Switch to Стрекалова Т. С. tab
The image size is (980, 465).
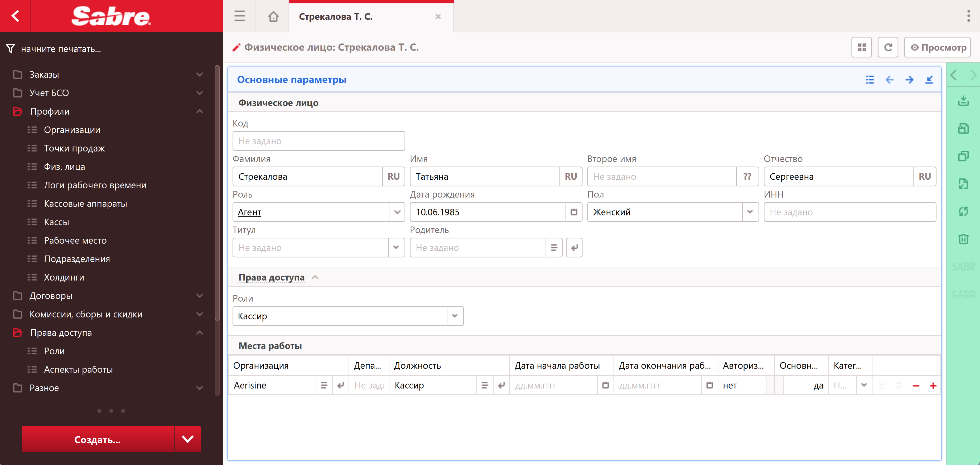pos(336,17)
